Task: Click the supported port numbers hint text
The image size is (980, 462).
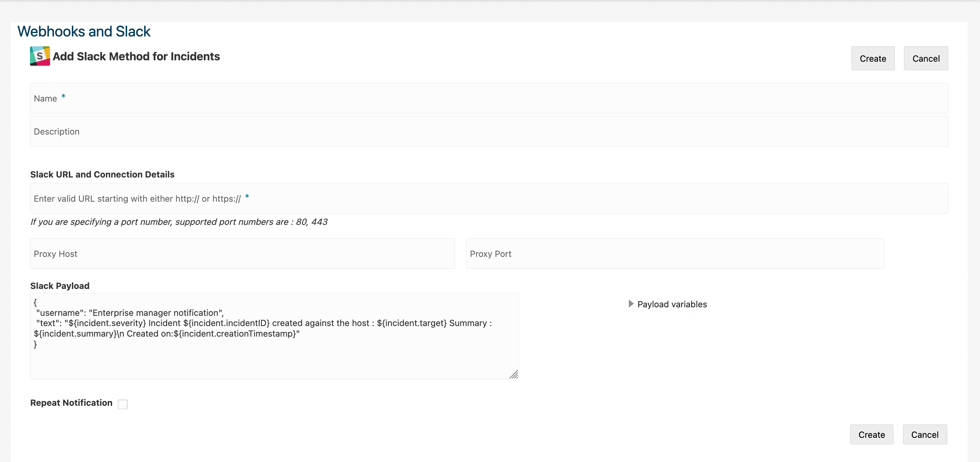Action: pos(179,222)
